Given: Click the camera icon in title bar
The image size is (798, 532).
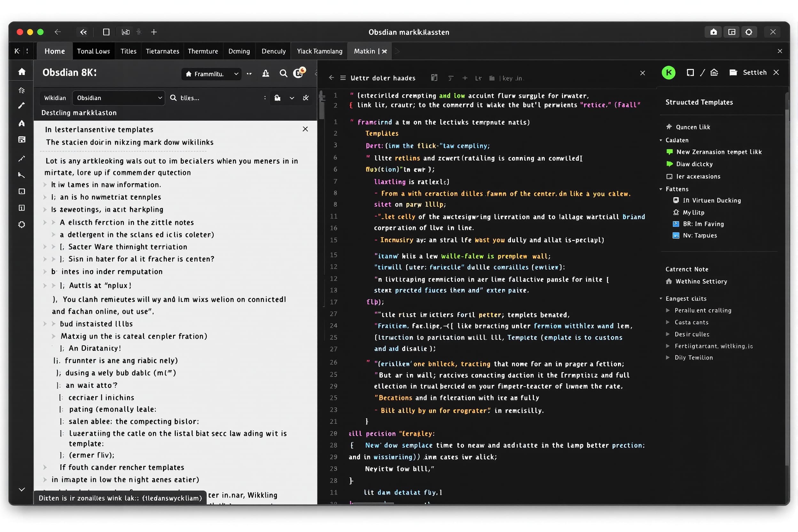Looking at the screenshot, I should [x=714, y=32].
